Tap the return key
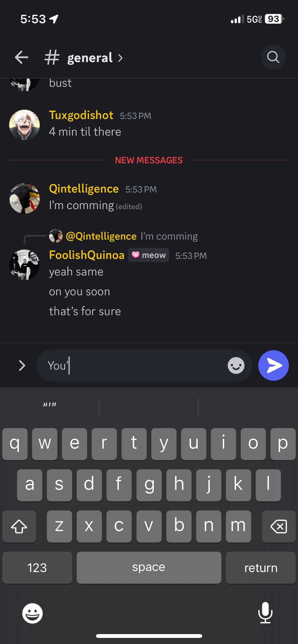The image size is (298, 644). [261, 568]
